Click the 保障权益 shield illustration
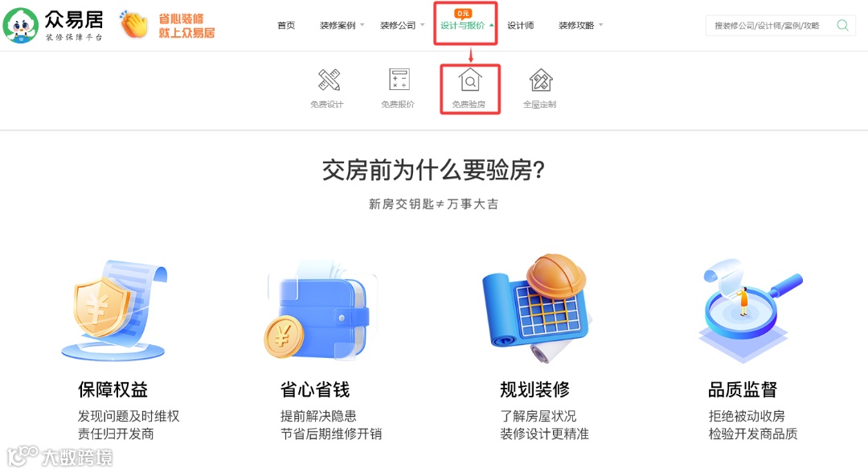868x473 pixels. pos(113,311)
